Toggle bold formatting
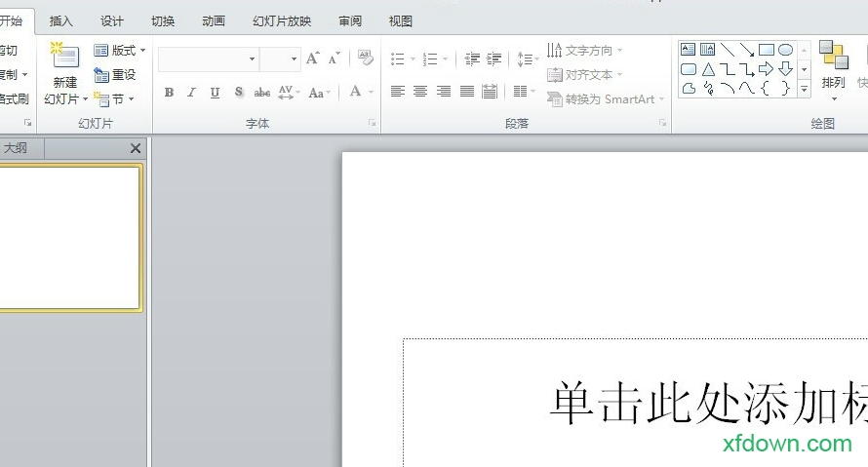Viewport: 868px width, 467px height. pyautogui.click(x=169, y=93)
